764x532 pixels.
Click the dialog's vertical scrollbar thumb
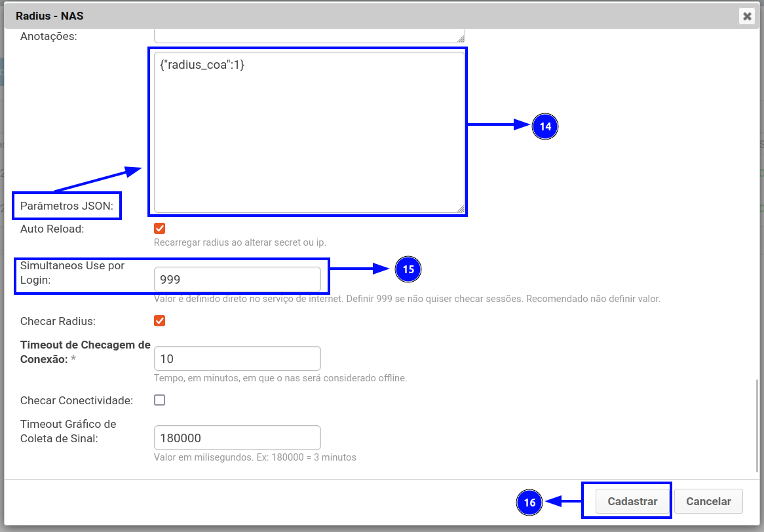coord(757,426)
